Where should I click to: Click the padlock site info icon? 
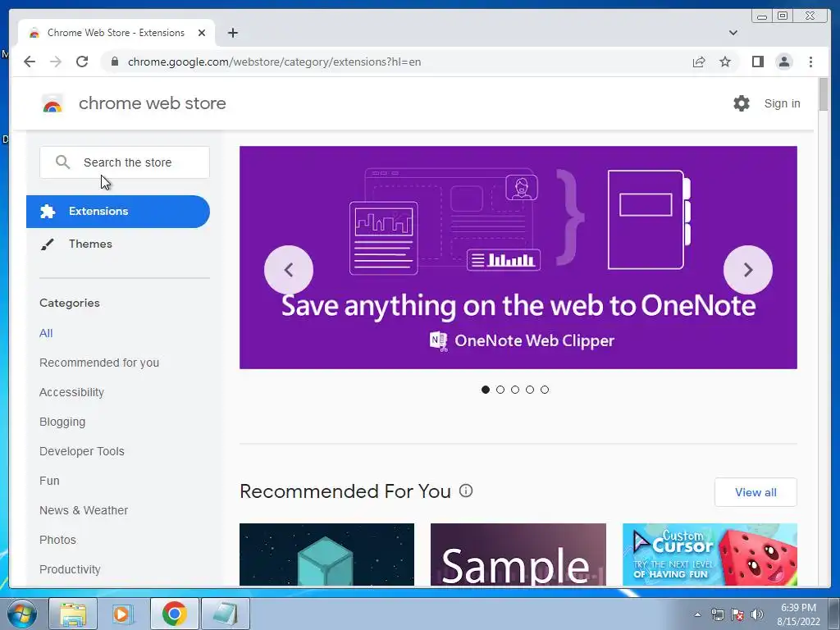pyautogui.click(x=114, y=62)
